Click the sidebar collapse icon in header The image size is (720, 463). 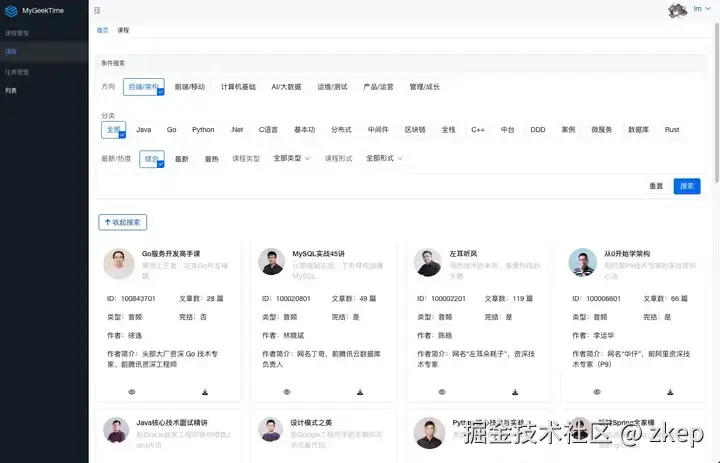(97, 10)
